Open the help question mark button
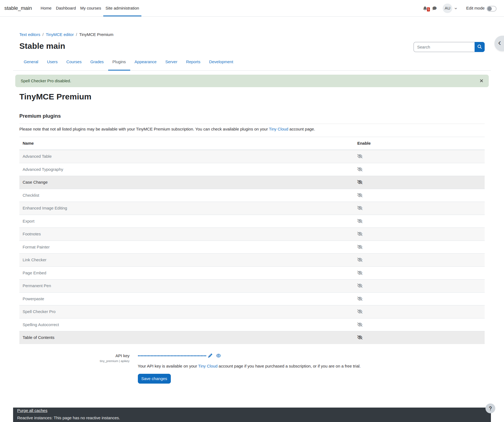The width and height of the screenshot is (504, 422). (x=490, y=408)
